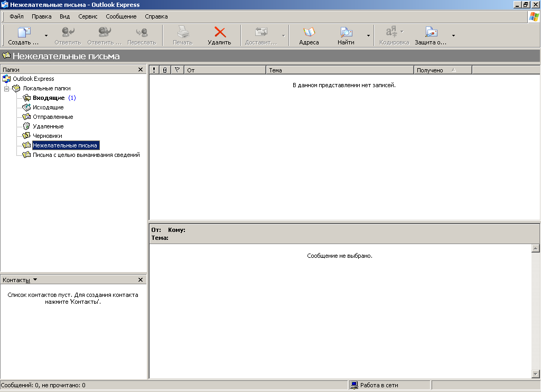Open the Адреса address book icon
The height and width of the screenshot is (392, 541).
[309, 32]
